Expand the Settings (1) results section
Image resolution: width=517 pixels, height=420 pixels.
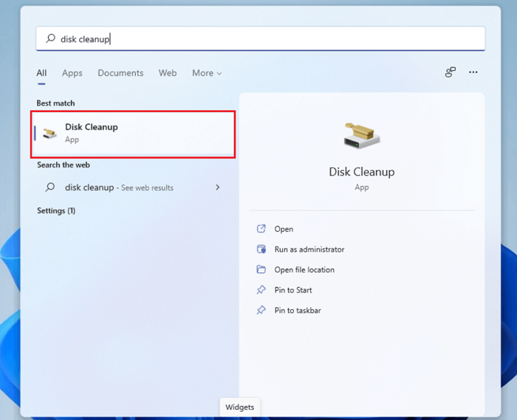point(56,211)
